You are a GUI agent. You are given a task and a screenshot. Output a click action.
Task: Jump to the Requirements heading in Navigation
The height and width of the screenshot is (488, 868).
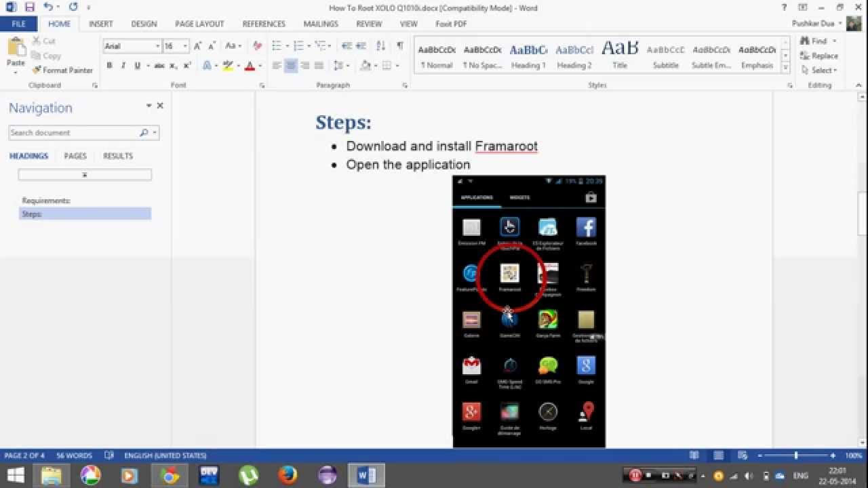click(46, 201)
